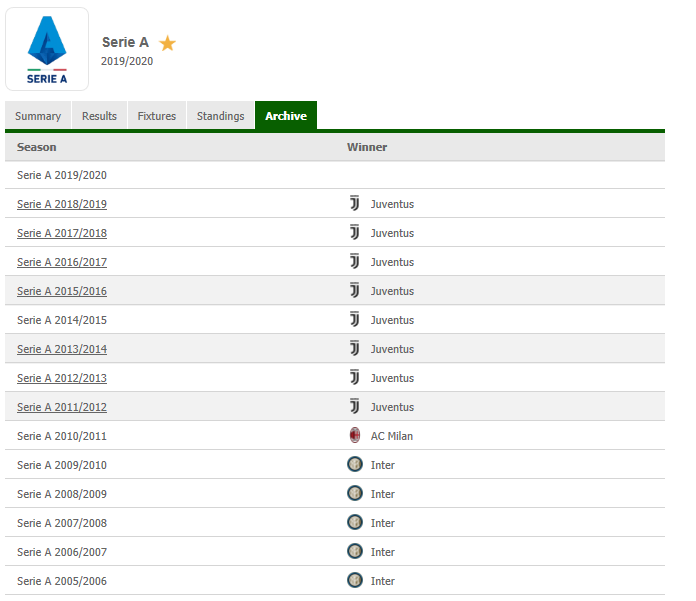The width and height of the screenshot is (696, 601).
Task: Open Serie A 2011/2012 season link
Action: (x=62, y=407)
